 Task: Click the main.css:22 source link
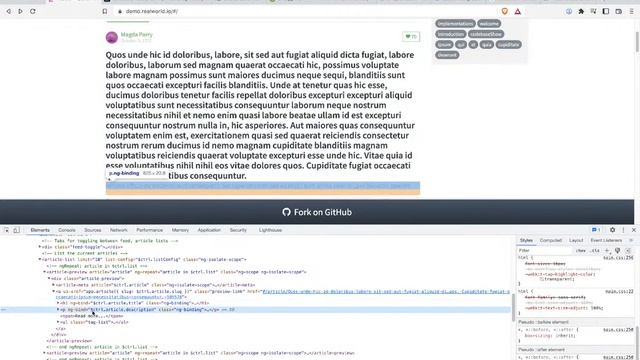pos(619,292)
